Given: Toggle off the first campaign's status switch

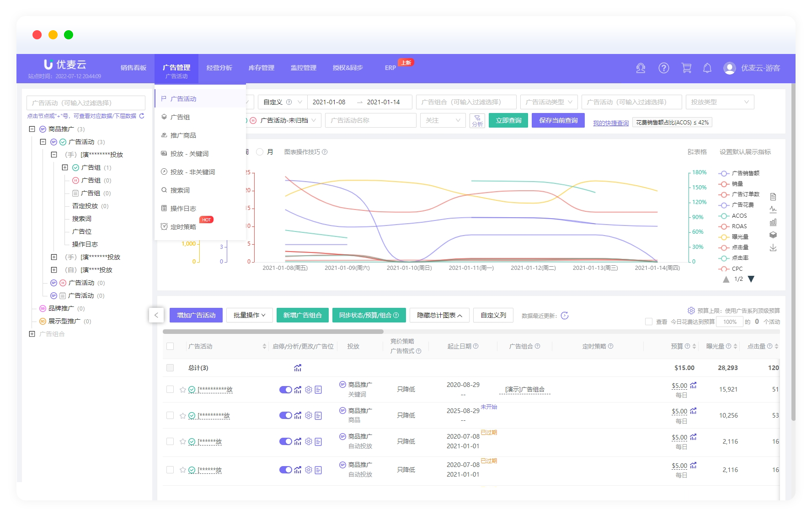Looking at the screenshot, I should point(285,390).
